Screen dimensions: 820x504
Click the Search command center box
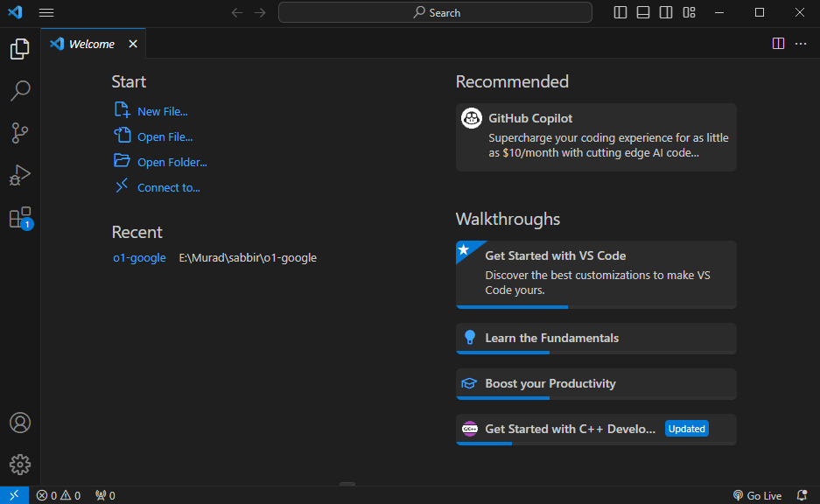tap(435, 12)
